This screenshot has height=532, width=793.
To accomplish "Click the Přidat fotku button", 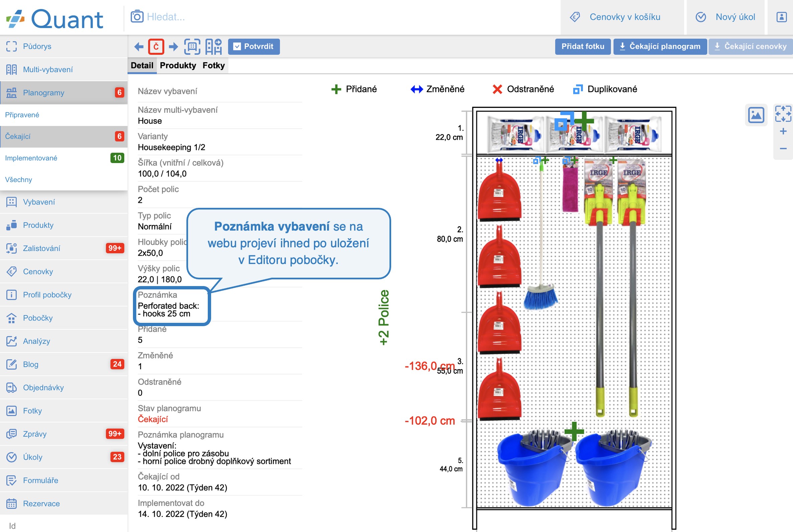I will 582,46.
